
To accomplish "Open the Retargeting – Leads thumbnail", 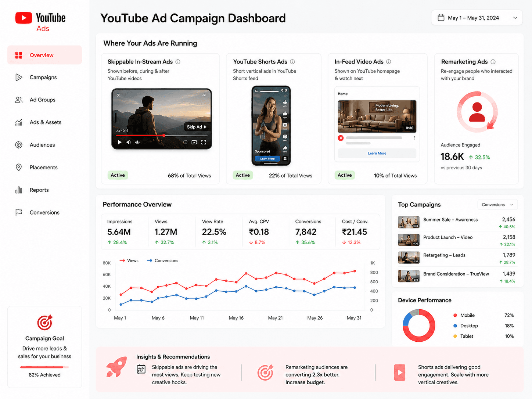I will pyautogui.click(x=409, y=258).
